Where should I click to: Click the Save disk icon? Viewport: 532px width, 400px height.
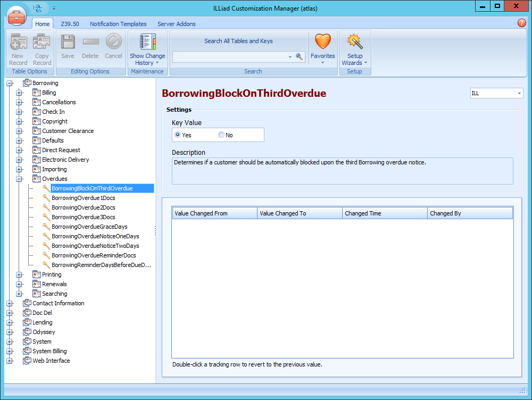click(x=68, y=43)
